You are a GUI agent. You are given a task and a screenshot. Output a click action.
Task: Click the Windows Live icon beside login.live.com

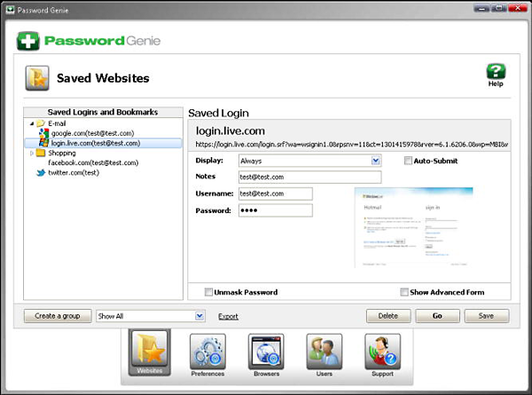pyautogui.click(x=43, y=143)
